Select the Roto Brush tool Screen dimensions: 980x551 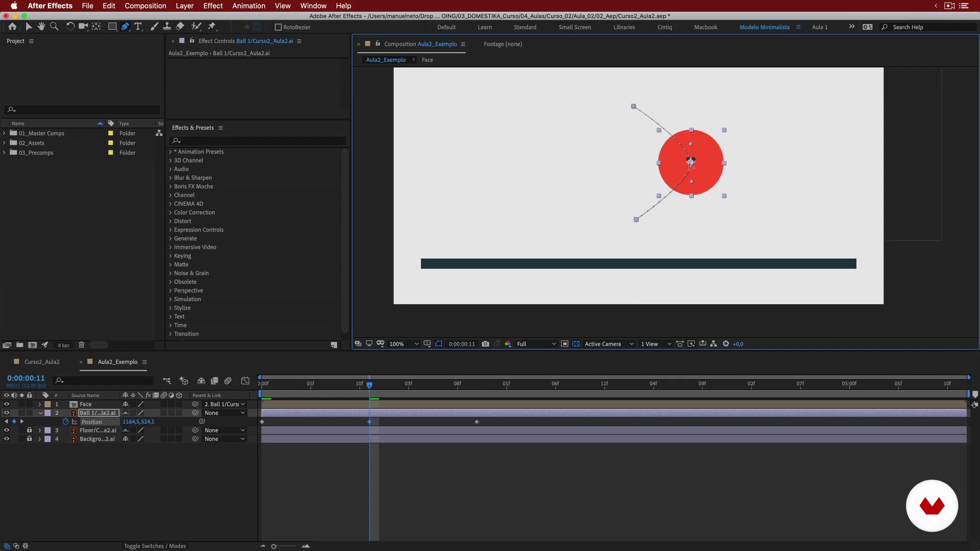point(196,27)
